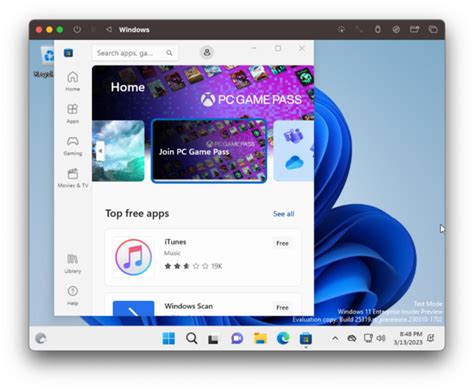
Task: Open Task View on the taskbar
Action: click(213, 339)
